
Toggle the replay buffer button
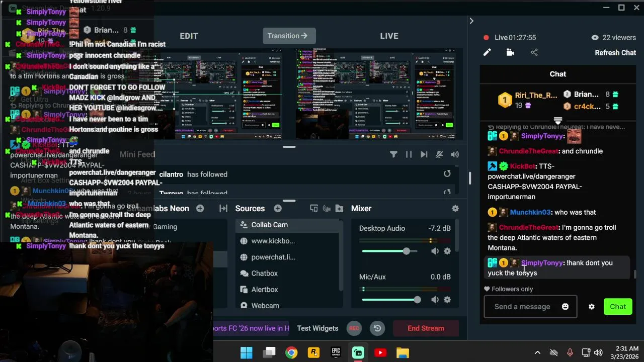(x=377, y=328)
